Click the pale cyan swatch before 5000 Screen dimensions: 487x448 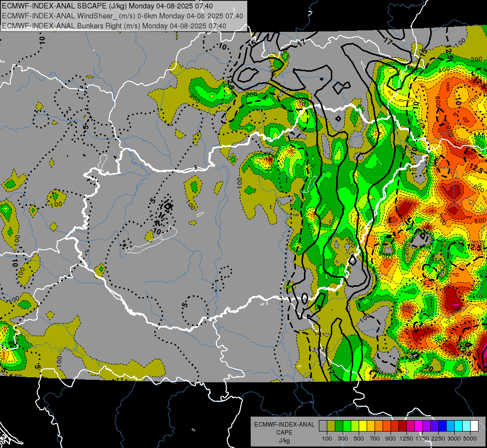tap(467, 426)
